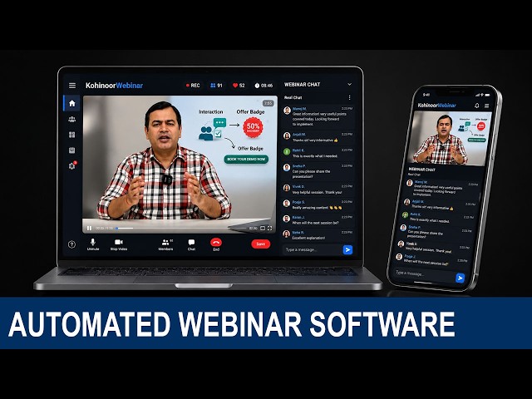Send the chat message on laptop
Viewport: 532px width, 399px height.
(347, 250)
